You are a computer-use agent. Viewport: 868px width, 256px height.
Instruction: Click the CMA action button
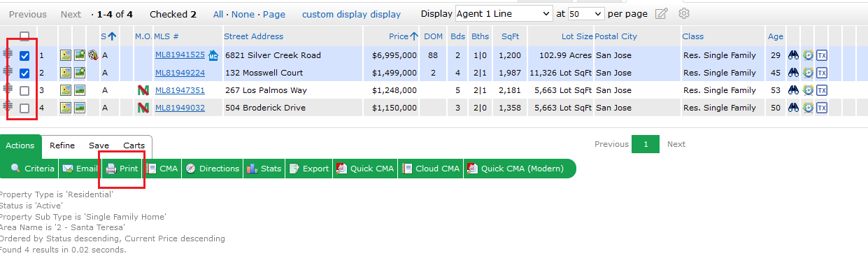pyautogui.click(x=162, y=169)
